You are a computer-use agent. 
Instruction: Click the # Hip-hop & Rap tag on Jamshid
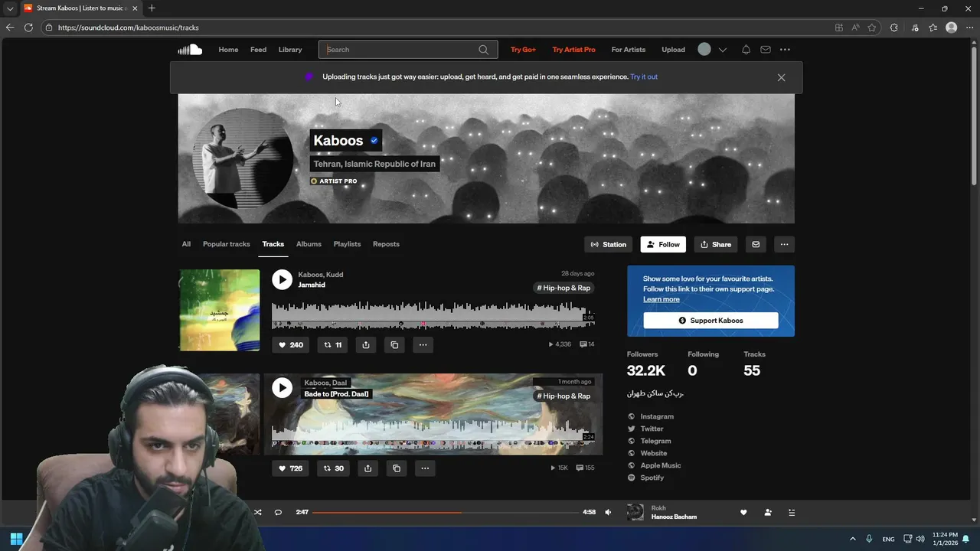(563, 288)
